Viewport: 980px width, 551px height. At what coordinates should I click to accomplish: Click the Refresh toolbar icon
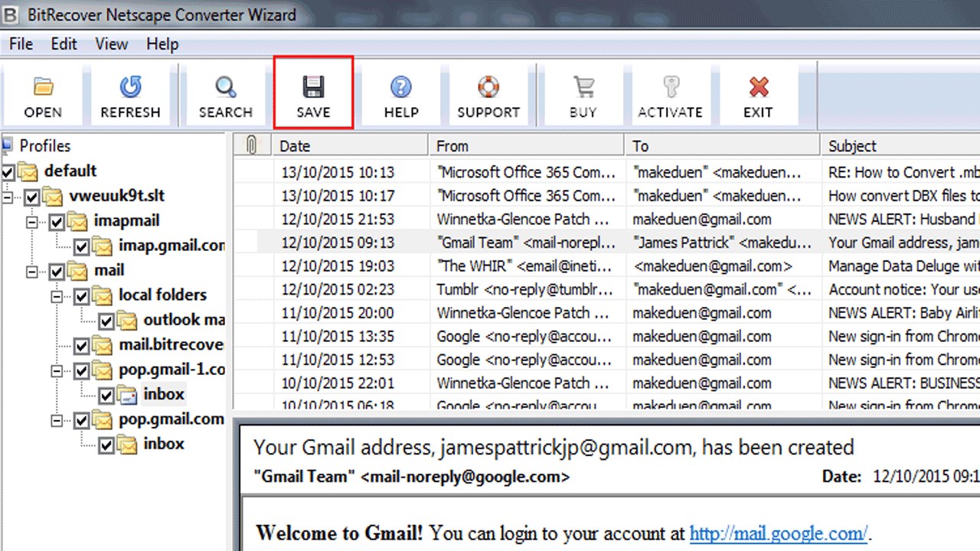point(130,86)
